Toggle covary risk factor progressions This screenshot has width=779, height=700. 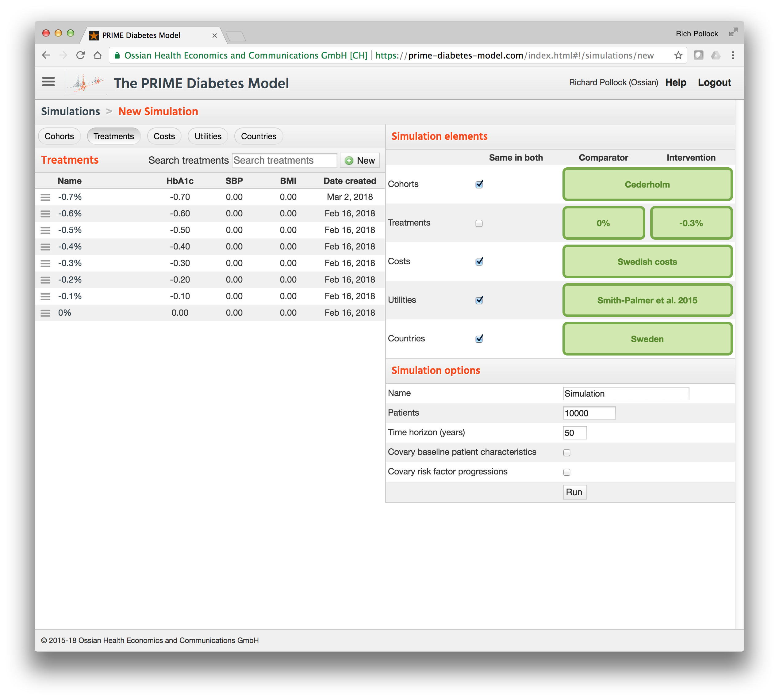pos(566,472)
